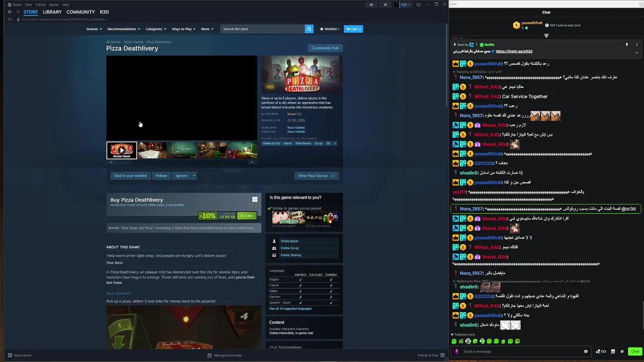The image size is (644, 362).
Task: Open the emoji picker in message box
Action: click(586, 351)
